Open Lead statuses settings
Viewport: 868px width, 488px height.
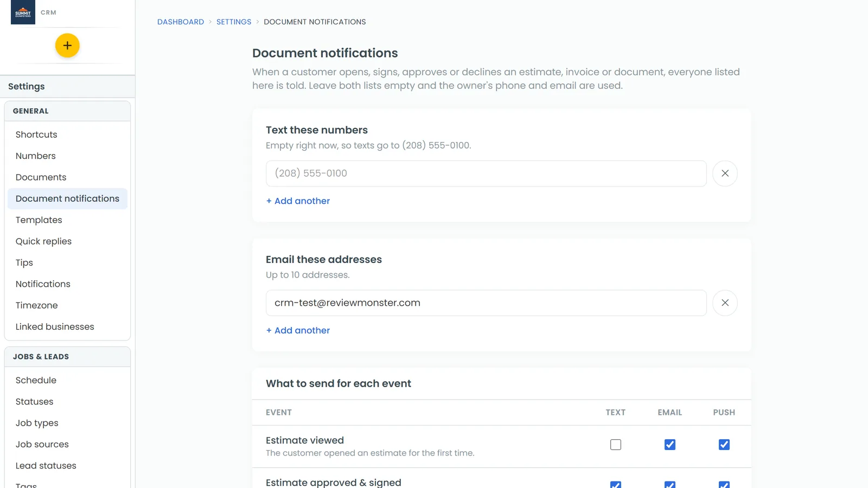click(x=67, y=466)
